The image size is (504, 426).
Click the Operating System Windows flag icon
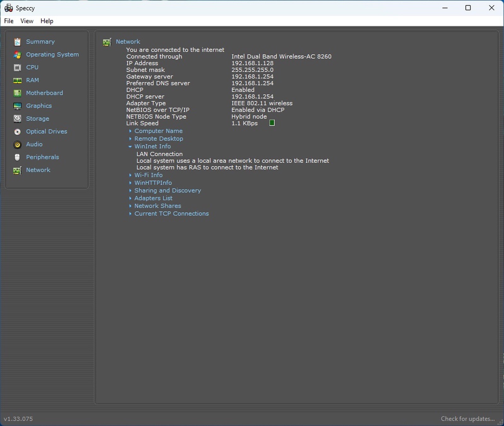(17, 55)
